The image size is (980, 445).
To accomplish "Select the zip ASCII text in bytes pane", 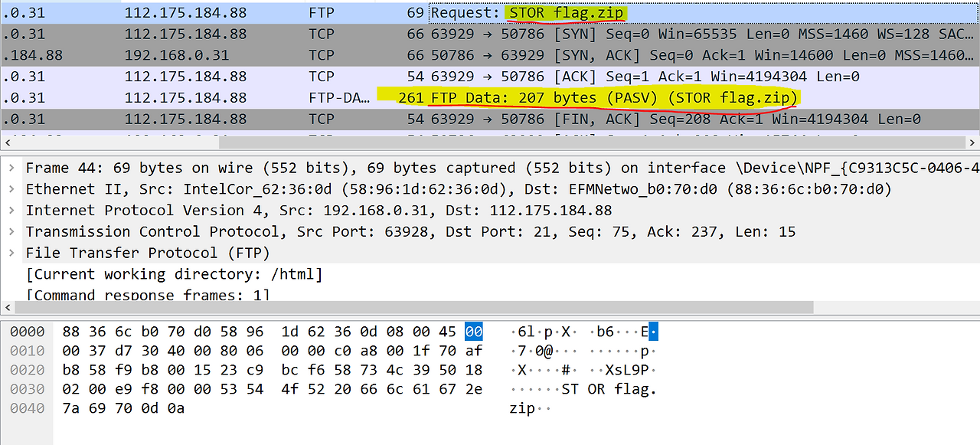I will pyautogui.click(x=521, y=407).
